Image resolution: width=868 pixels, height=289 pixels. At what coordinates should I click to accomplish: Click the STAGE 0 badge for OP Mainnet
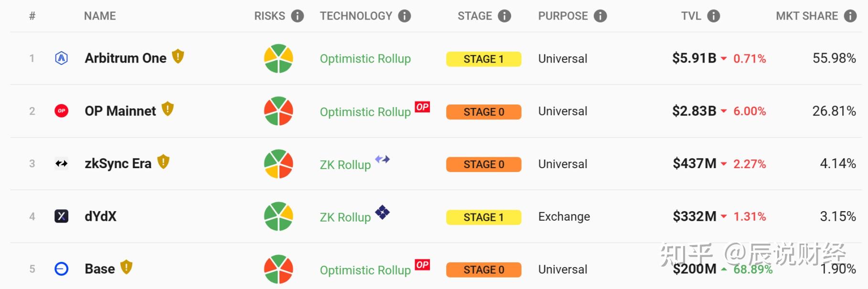483,112
